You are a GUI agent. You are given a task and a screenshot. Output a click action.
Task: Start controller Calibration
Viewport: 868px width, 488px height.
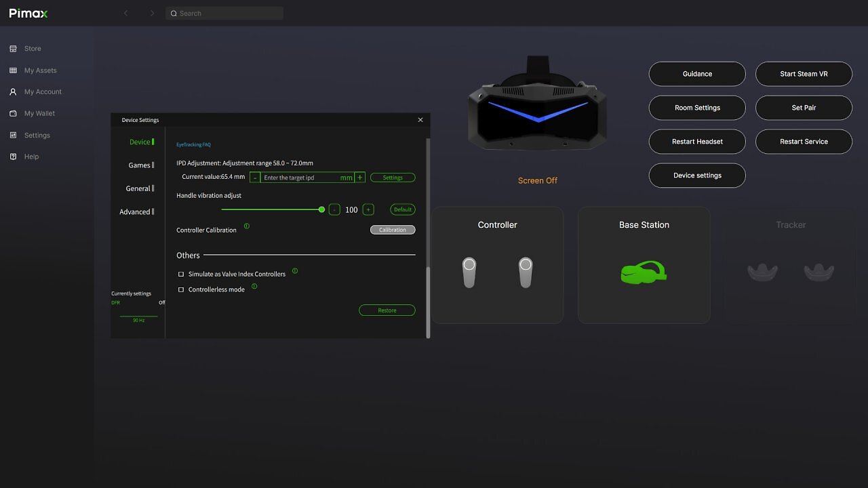(393, 230)
